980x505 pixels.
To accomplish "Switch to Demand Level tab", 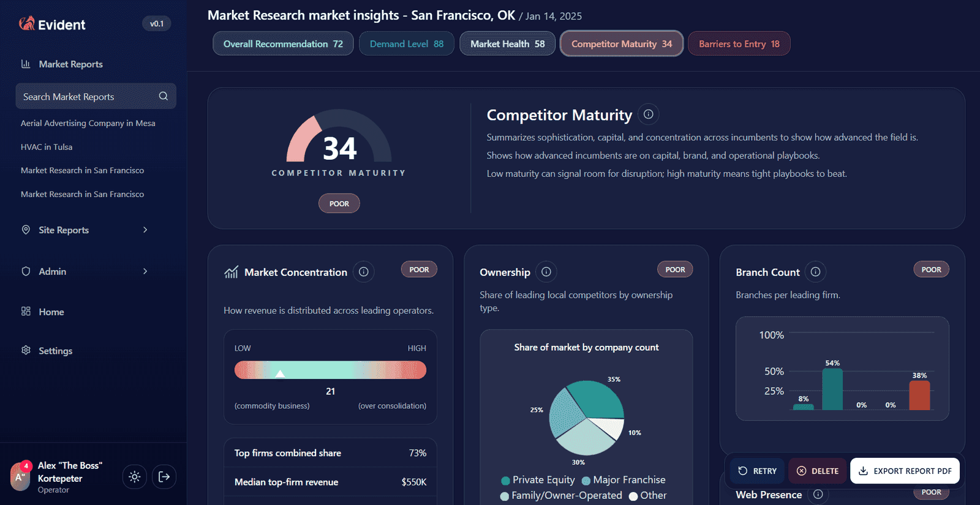I will point(406,44).
